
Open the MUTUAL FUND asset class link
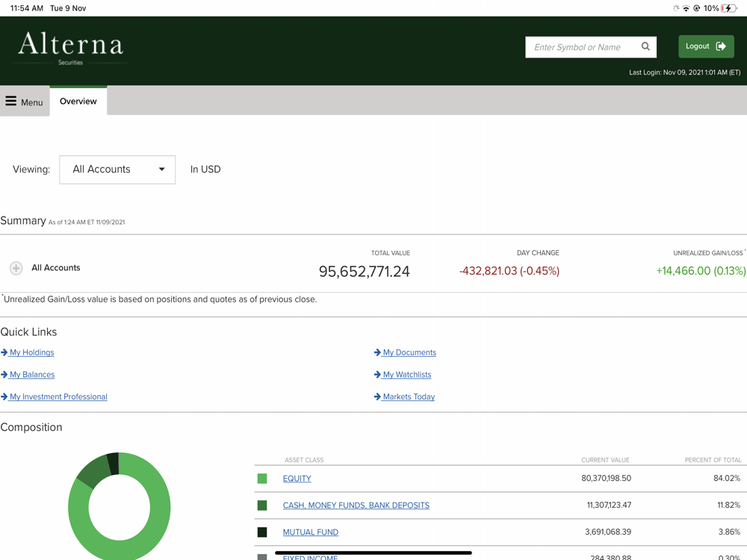[311, 532]
